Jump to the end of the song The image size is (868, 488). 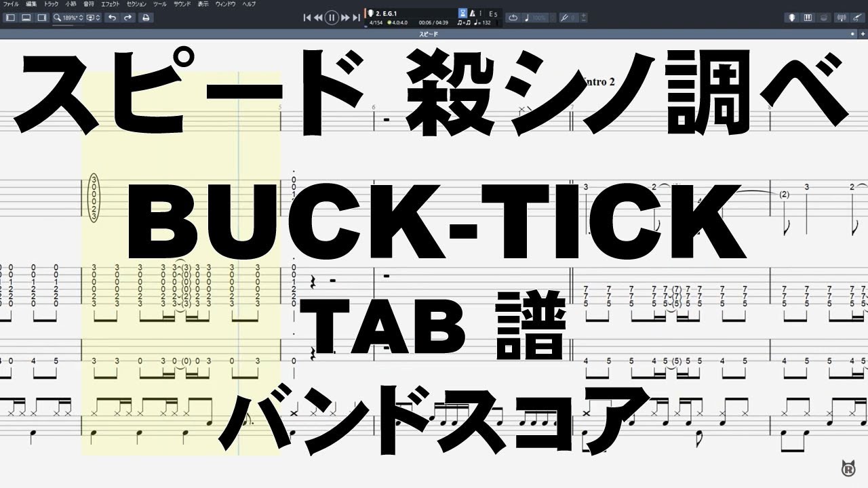click(x=356, y=17)
